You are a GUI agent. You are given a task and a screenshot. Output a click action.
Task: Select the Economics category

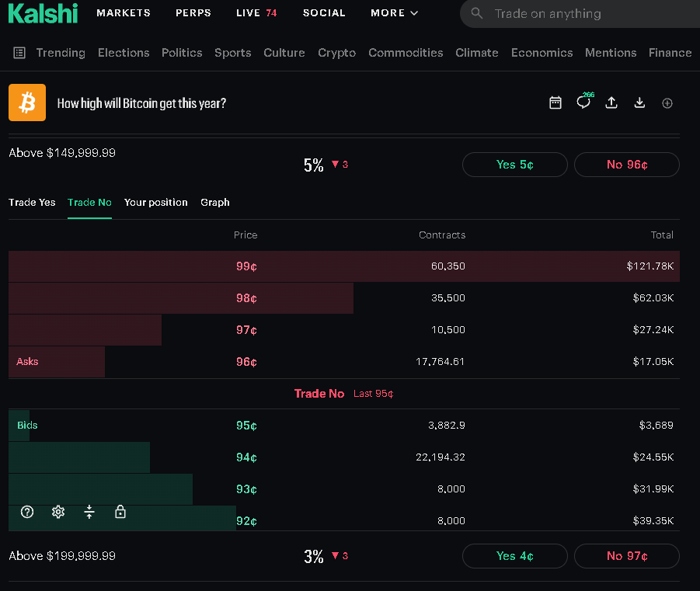click(542, 53)
